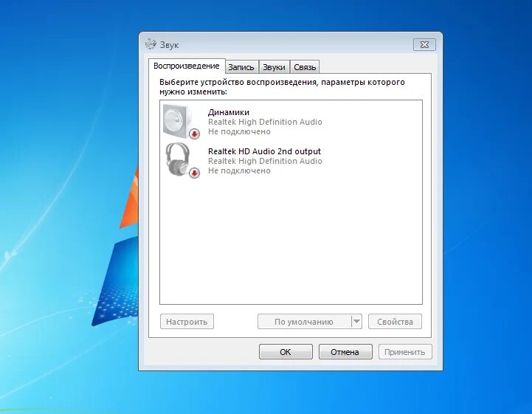
Task: Click Realtek High Definition Audio text under Динамики
Action: click(x=265, y=122)
